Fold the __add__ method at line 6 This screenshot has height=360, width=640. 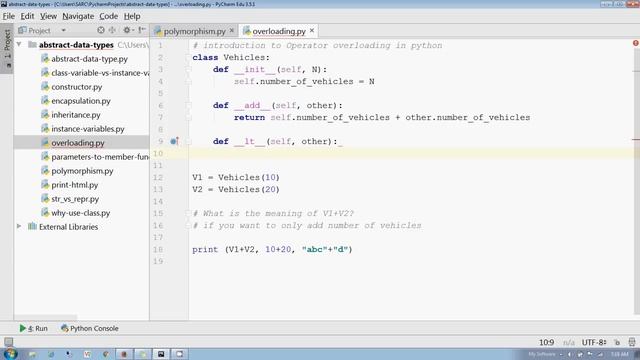coord(189,105)
